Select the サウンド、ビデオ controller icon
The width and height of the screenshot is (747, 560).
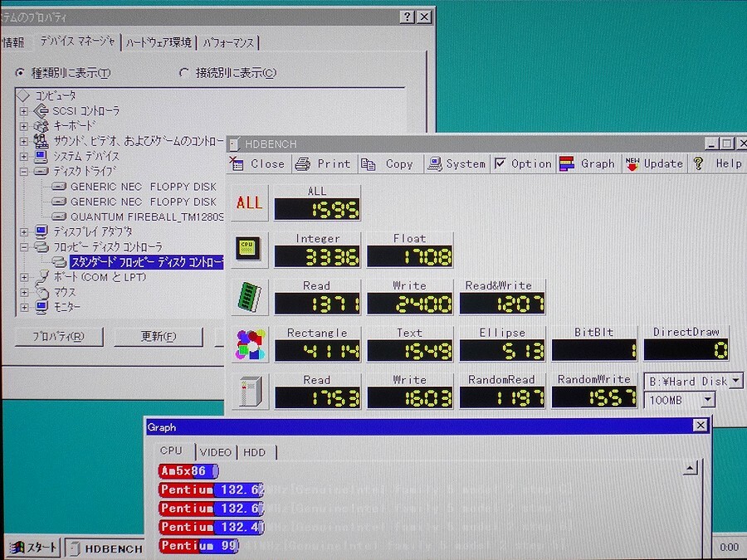[x=41, y=141]
